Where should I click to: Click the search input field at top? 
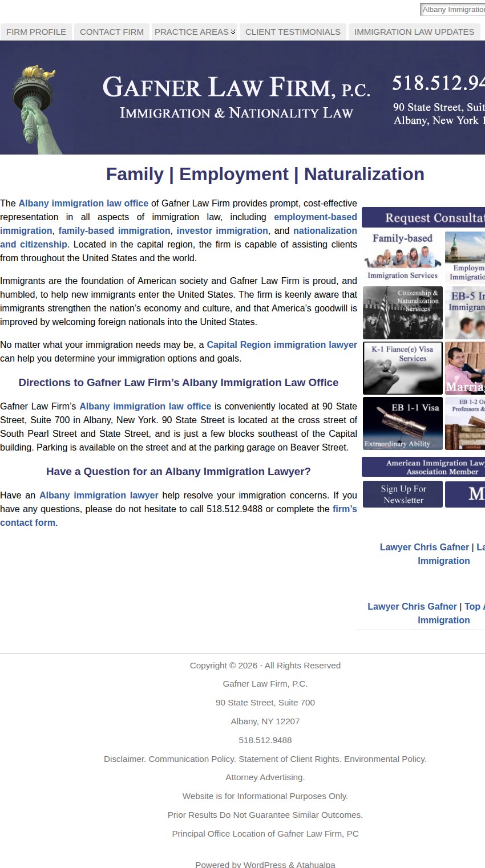click(453, 10)
